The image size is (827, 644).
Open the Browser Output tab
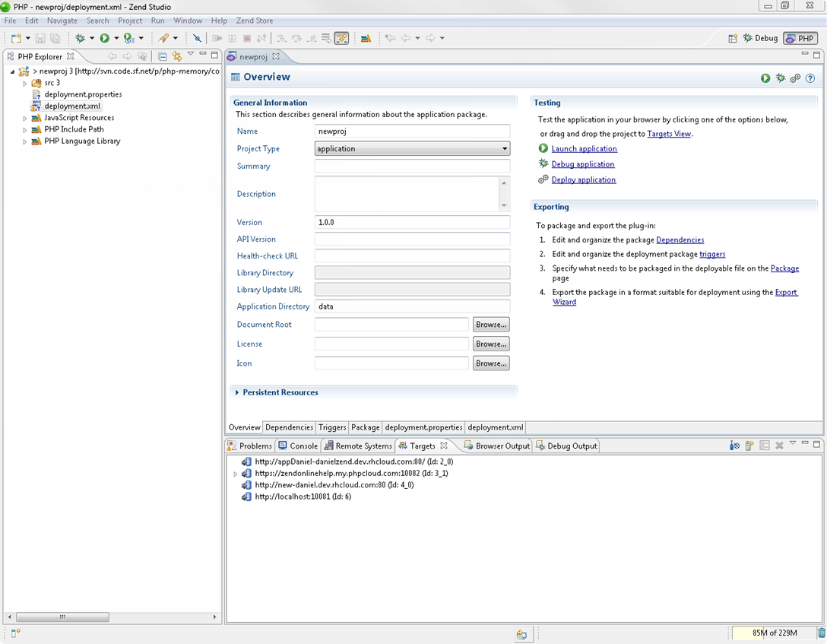point(497,446)
